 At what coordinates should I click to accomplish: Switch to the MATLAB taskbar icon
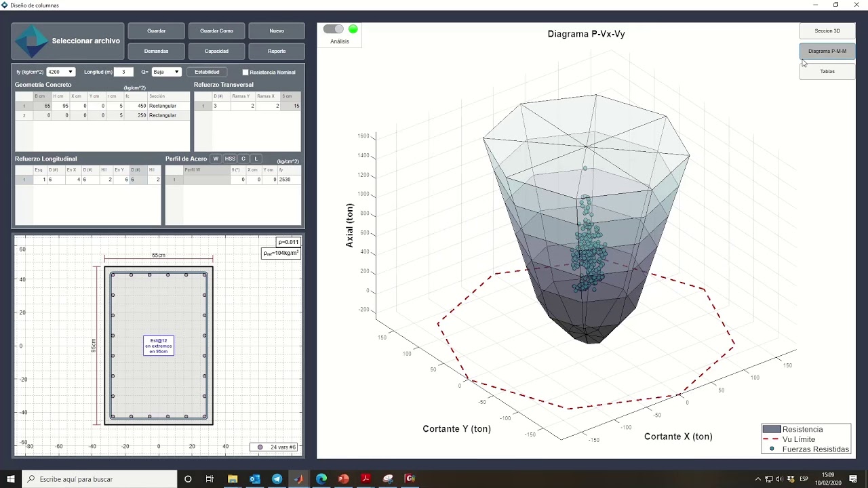299,479
